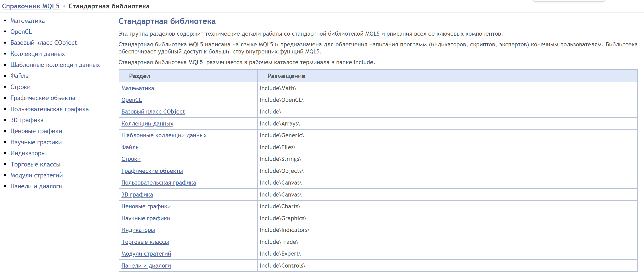Screen dimensions: 644x279
Task: Click the Include\Strings\ cell
Action: tap(447, 159)
